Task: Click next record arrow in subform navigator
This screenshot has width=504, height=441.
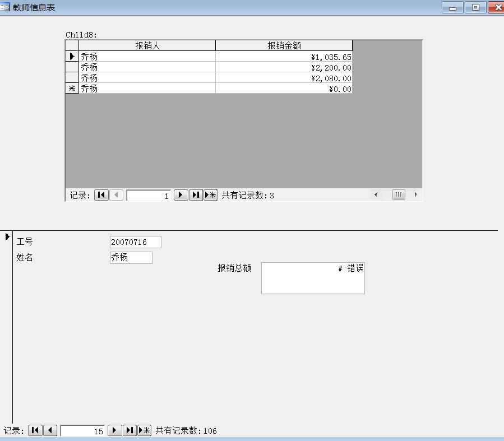Action: 181,195
